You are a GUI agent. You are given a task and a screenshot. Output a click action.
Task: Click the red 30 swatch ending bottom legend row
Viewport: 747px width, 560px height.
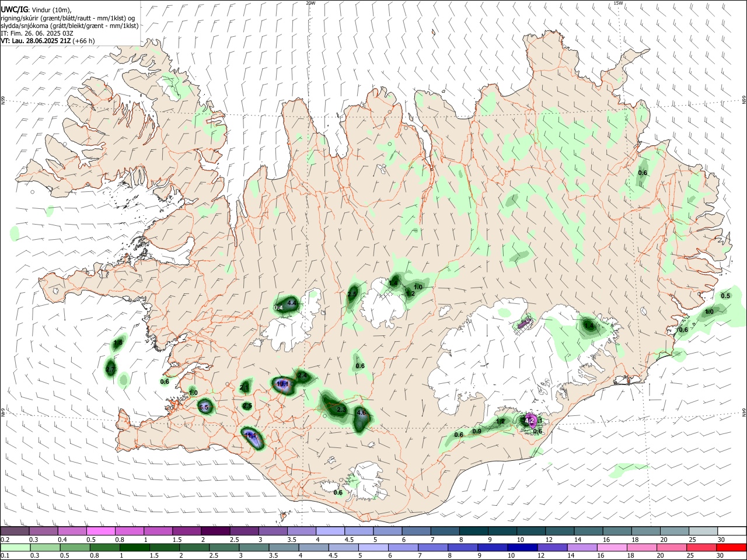point(732,547)
